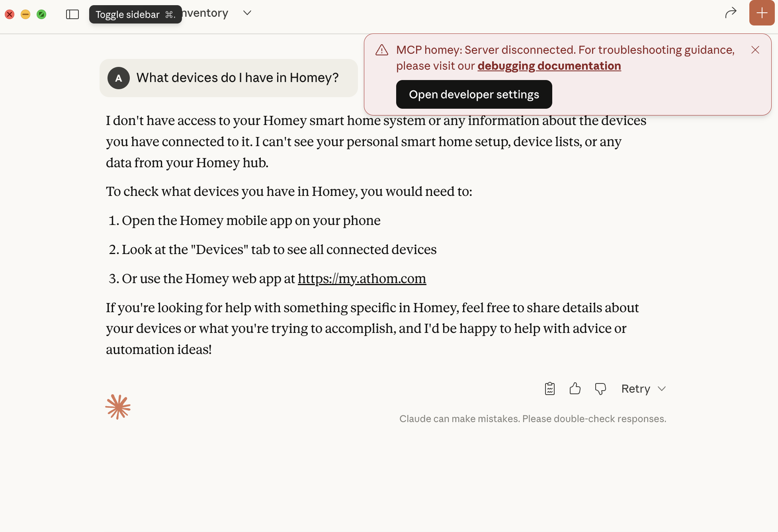The image size is (778, 532).
Task: Open the debugging documentation link
Action: [x=549, y=66]
